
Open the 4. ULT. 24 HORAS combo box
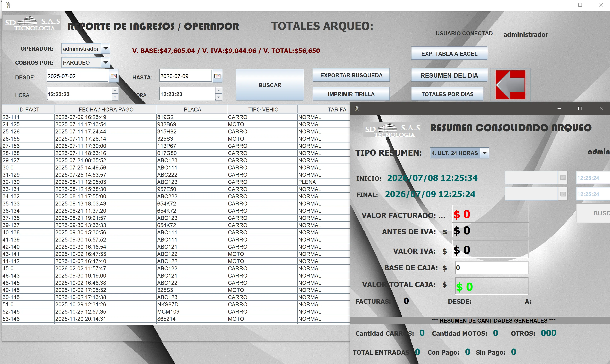tap(459, 153)
